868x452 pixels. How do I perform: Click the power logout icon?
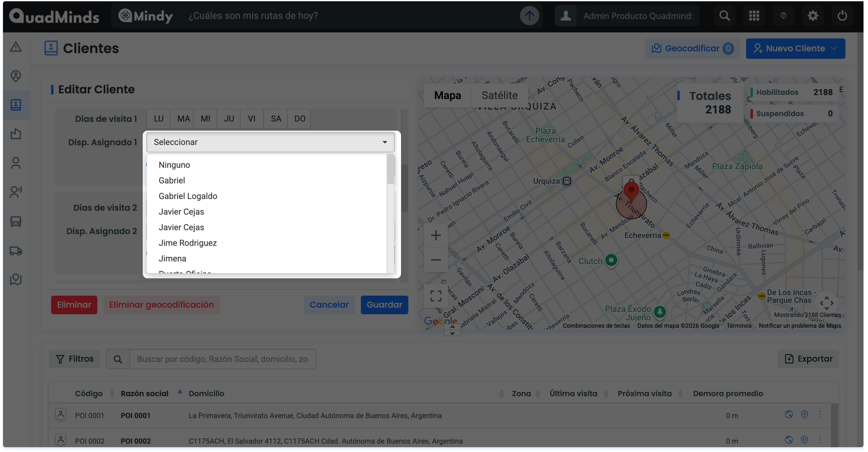(842, 16)
